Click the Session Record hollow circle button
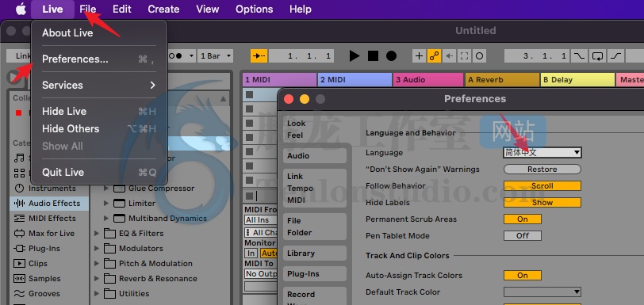 479,56
